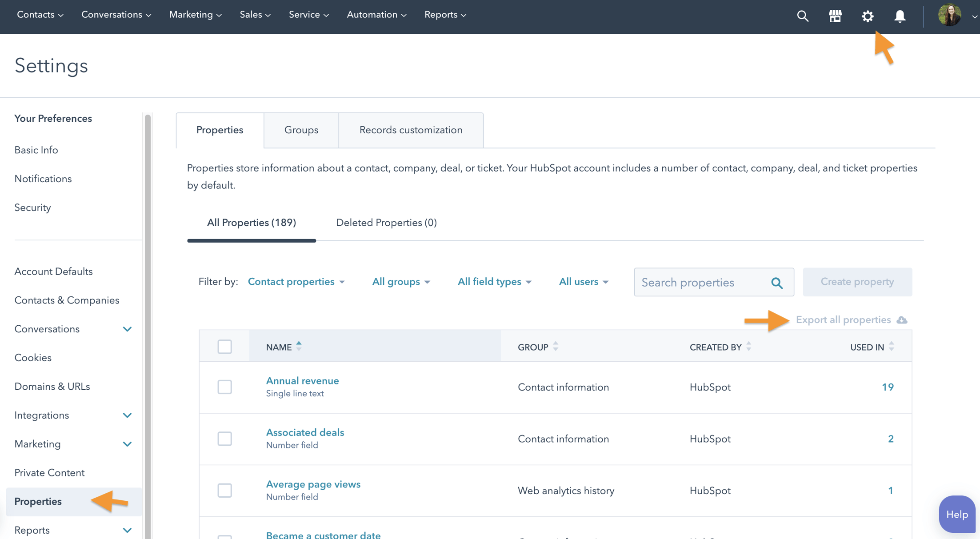This screenshot has height=539, width=980.
Task: Open the Associated deals property link
Action: tap(305, 432)
